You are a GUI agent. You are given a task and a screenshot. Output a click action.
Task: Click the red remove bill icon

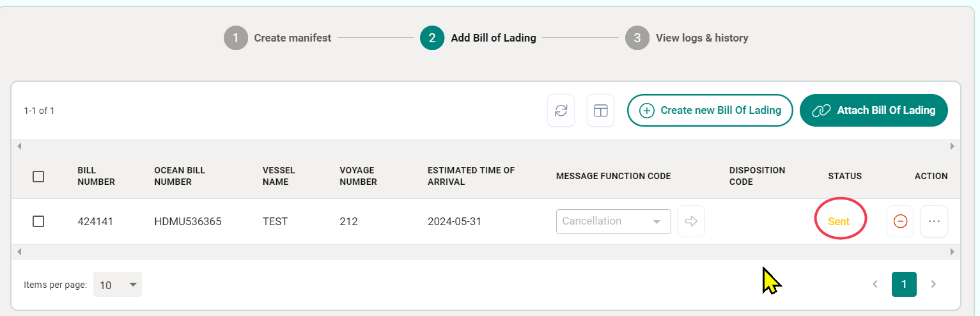[x=900, y=221]
